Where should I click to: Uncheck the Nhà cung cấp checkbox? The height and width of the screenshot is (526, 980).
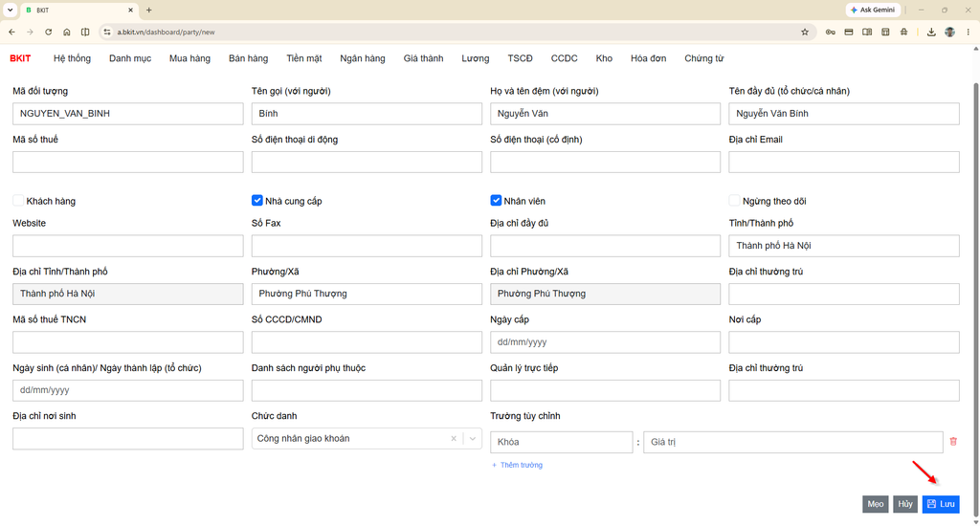tap(256, 201)
